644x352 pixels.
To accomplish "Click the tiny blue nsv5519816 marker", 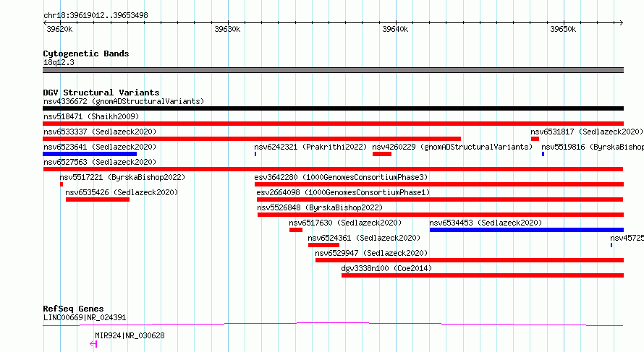I will click(x=543, y=154).
